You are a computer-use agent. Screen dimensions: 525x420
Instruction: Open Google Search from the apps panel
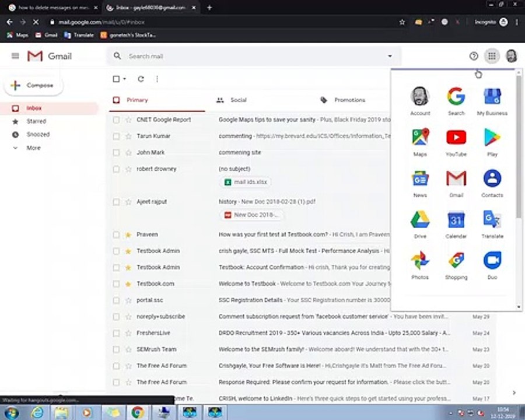click(x=456, y=101)
